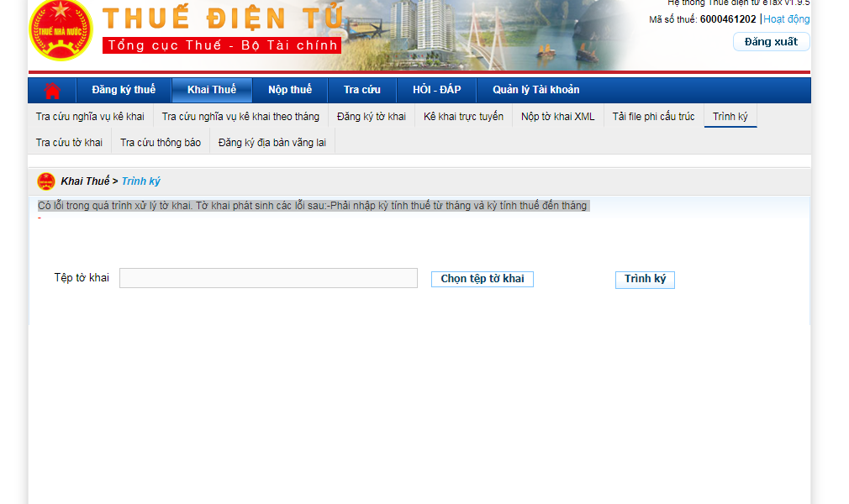This screenshot has width=849, height=504.
Task: Click the Tệp tờ khai label
Action: (x=82, y=278)
